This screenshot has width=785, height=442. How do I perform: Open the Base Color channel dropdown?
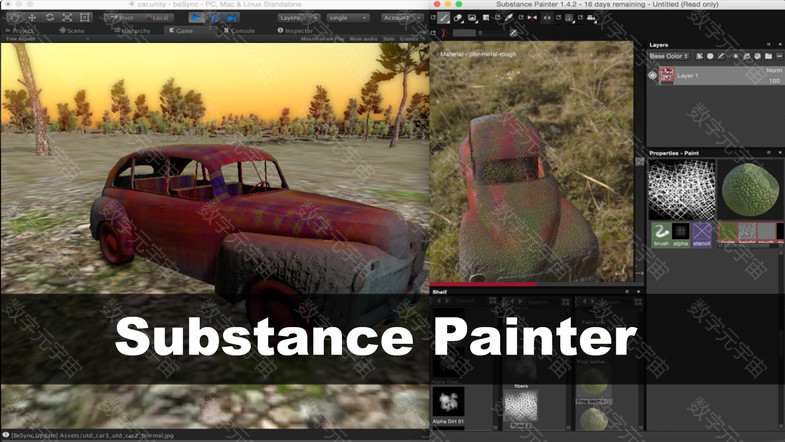(669, 56)
